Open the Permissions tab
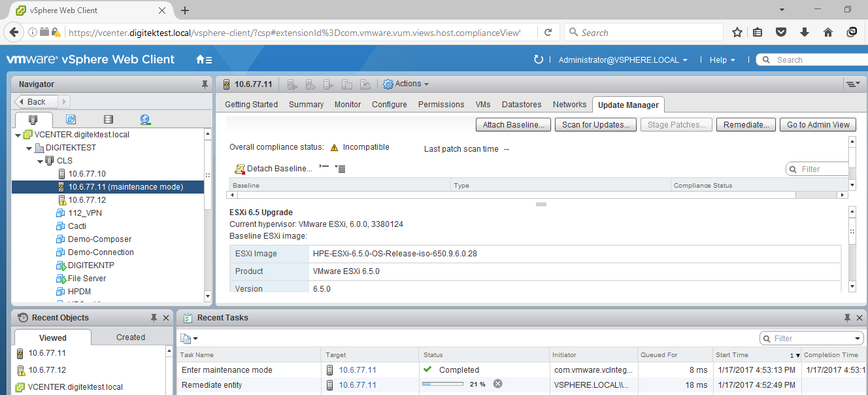The image size is (868, 395). [x=441, y=105]
